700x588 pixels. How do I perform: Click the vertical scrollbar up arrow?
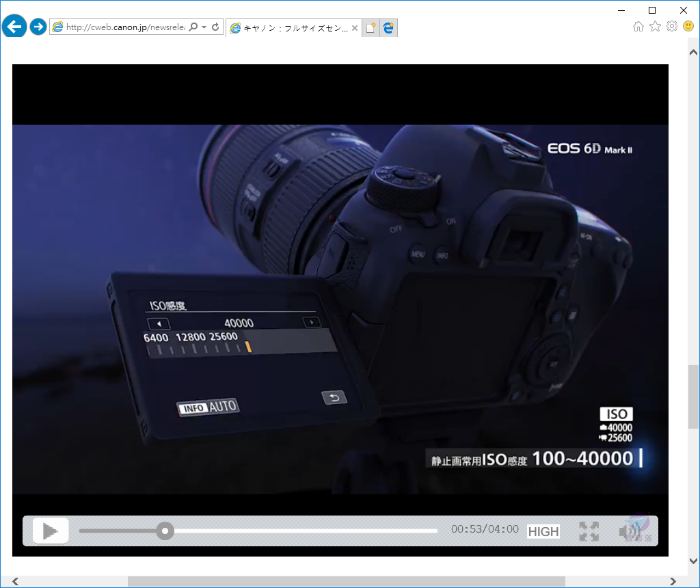(x=693, y=52)
